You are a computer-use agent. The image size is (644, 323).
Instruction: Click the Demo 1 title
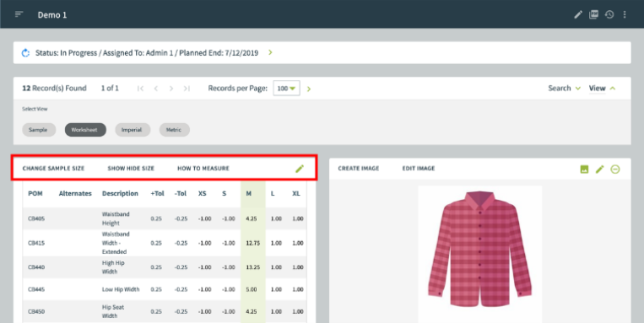pos(52,15)
